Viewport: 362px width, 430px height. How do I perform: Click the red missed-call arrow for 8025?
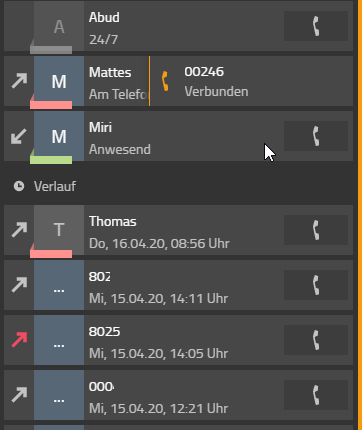point(19,340)
